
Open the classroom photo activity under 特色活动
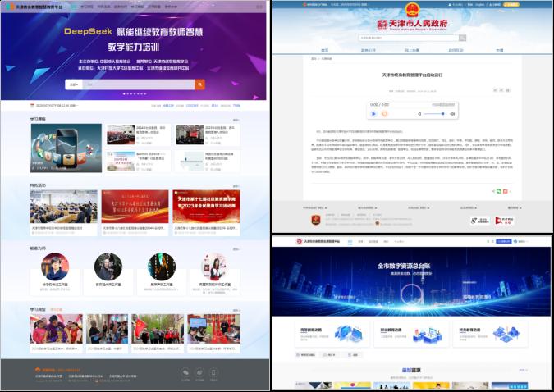click(x=63, y=212)
